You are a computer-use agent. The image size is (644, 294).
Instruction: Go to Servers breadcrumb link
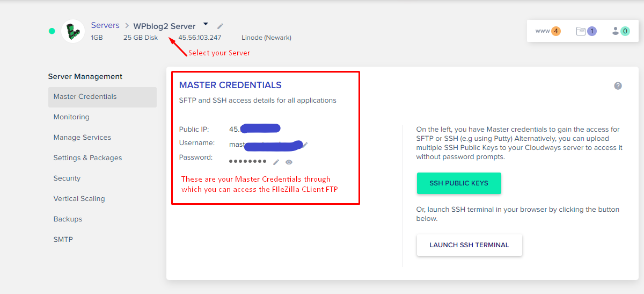[105, 25]
